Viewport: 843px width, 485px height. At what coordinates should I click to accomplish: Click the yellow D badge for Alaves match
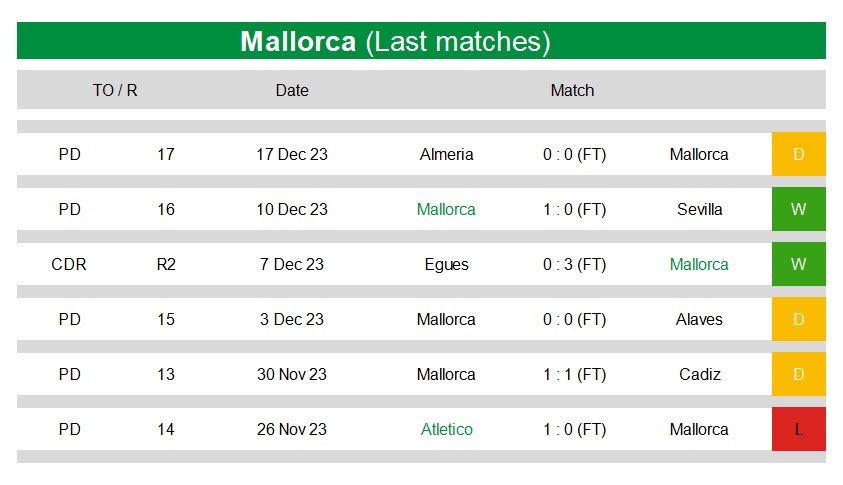click(x=798, y=319)
